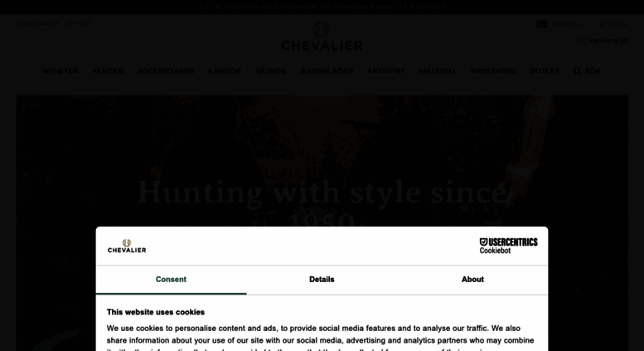Screen dimensions: 644x351
Task: Click the Swedish flag icon
Action: (542, 24)
